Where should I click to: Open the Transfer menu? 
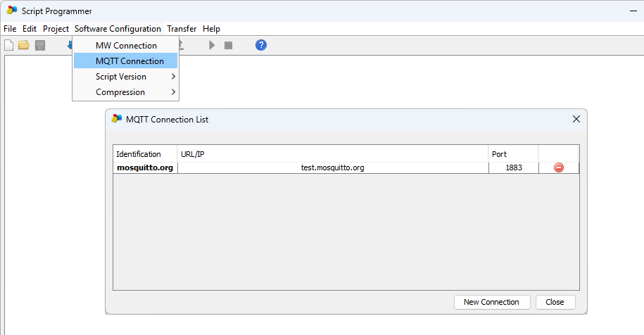click(182, 29)
